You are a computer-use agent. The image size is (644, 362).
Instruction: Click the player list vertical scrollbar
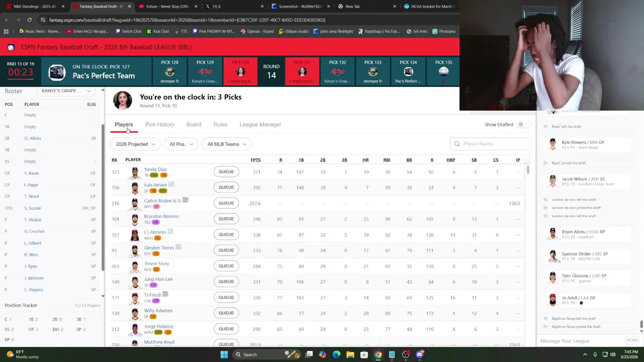528,169
